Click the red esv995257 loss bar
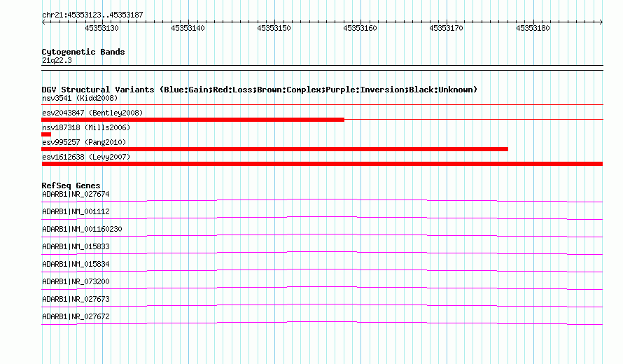 274,149
